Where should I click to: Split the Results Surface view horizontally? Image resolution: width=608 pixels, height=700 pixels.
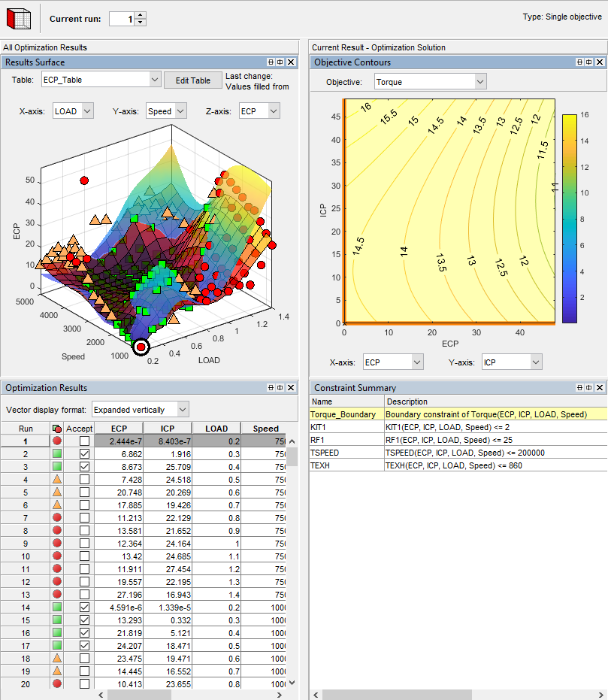(x=269, y=62)
